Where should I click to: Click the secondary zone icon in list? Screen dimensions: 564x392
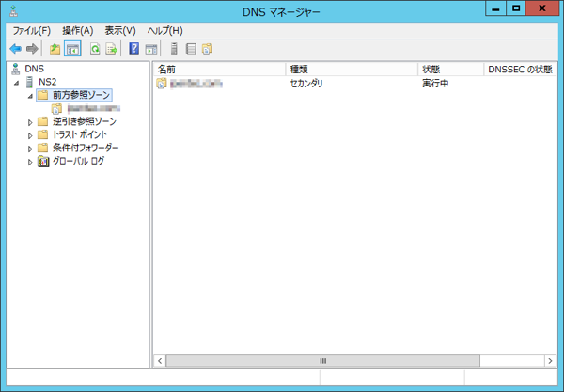[x=162, y=84]
